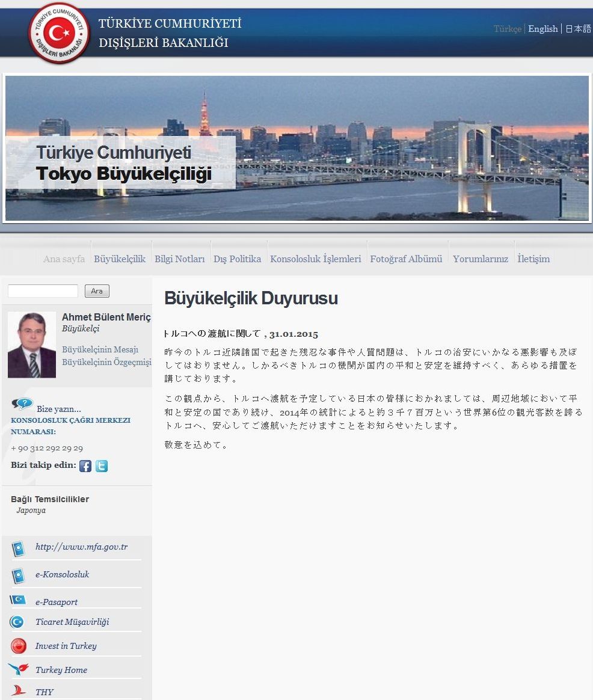Viewport: 593px width, 700px height.
Task: Click the ambassador's portrait photo
Action: coord(32,345)
